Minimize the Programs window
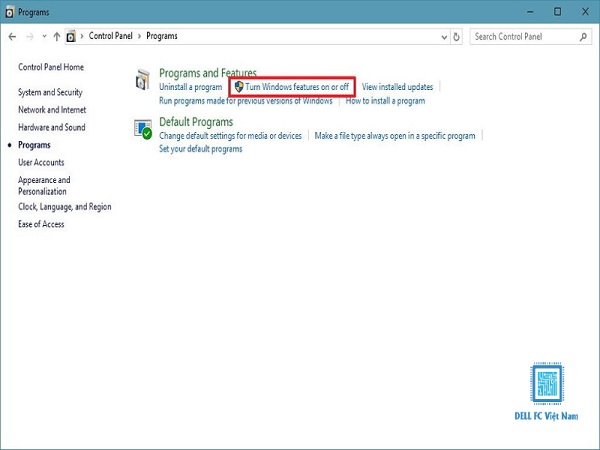Viewport: 600px width, 450px height. click(x=530, y=12)
